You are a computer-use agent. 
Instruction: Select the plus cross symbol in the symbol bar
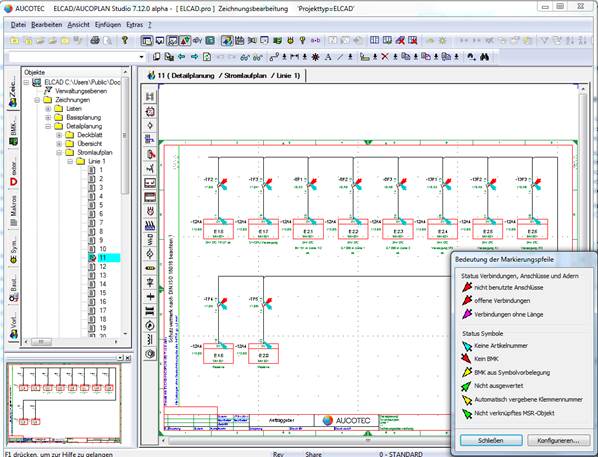pos(150,296)
